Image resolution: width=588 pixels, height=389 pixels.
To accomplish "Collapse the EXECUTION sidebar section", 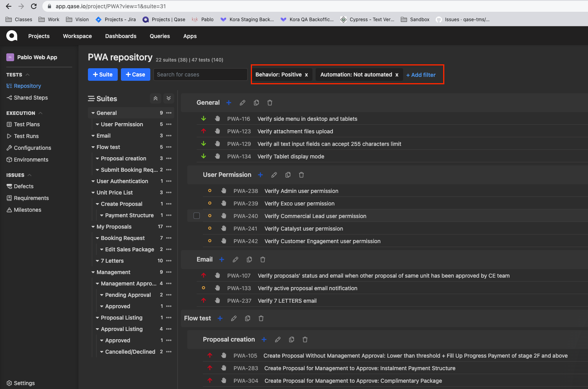I will pos(40,113).
